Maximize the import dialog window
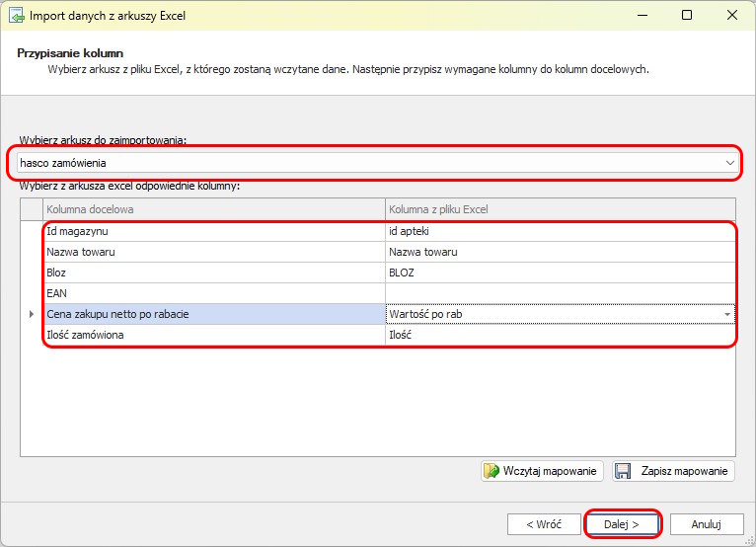 pos(686,16)
